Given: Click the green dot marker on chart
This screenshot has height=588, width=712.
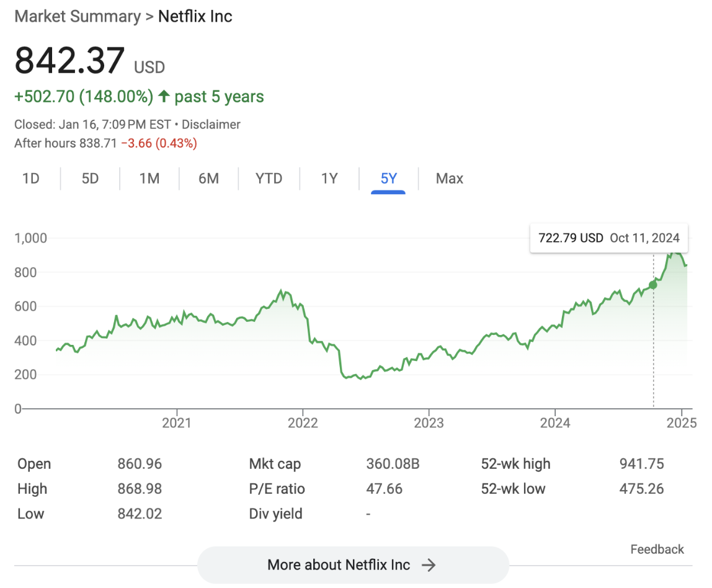Looking at the screenshot, I should (652, 285).
